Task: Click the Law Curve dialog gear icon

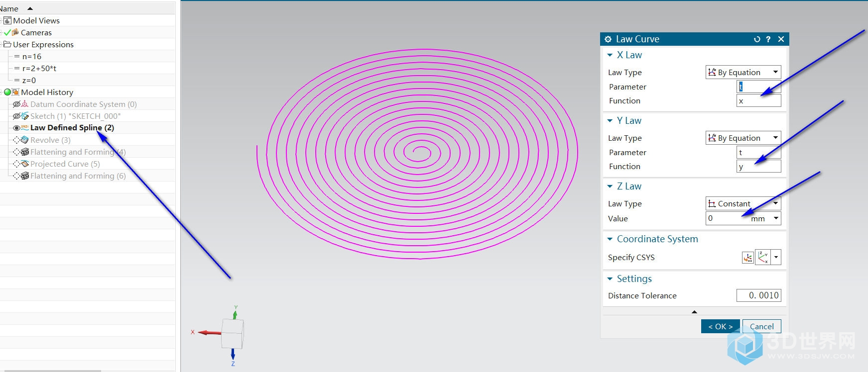Action: point(608,39)
